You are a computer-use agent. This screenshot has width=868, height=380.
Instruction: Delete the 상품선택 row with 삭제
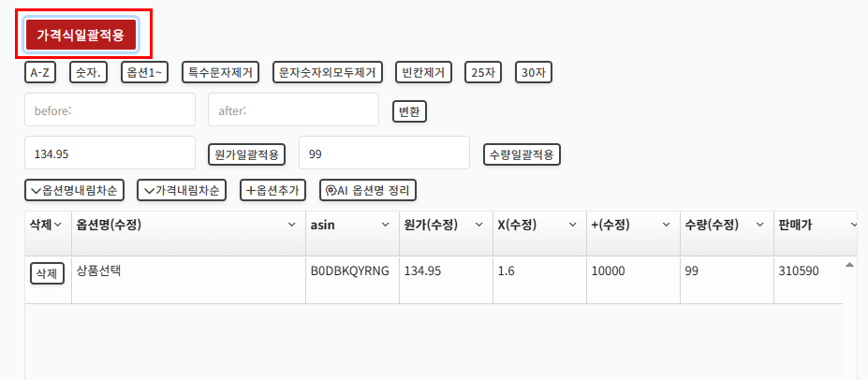pos(47,273)
